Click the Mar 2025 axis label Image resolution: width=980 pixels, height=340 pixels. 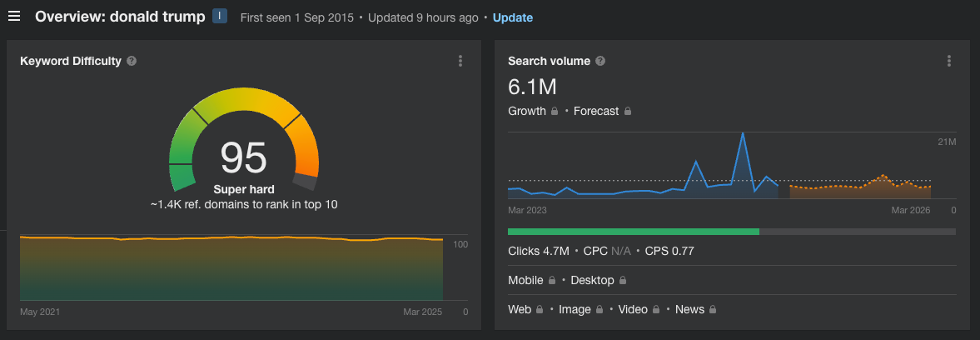pos(422,312)
